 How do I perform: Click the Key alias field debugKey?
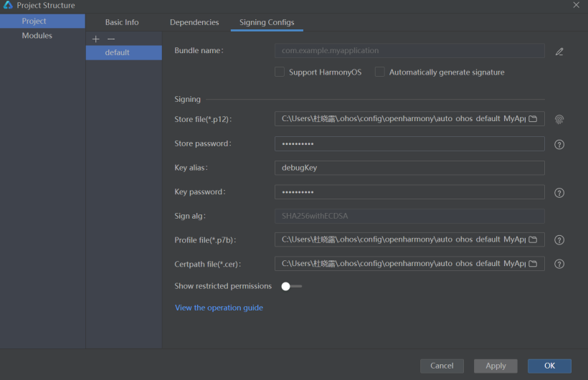tap(409, 168)
